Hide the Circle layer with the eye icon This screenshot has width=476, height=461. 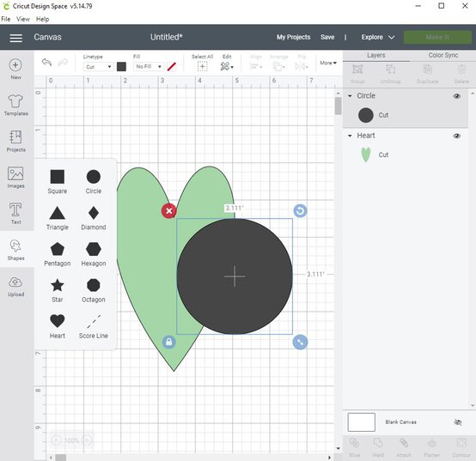[457, 96]
